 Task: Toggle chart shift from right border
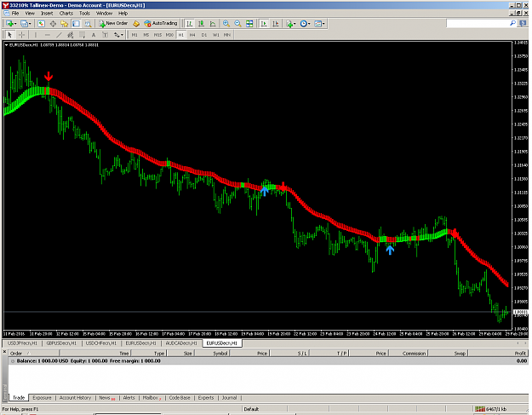pyautogui.click(x=275, y=23)
